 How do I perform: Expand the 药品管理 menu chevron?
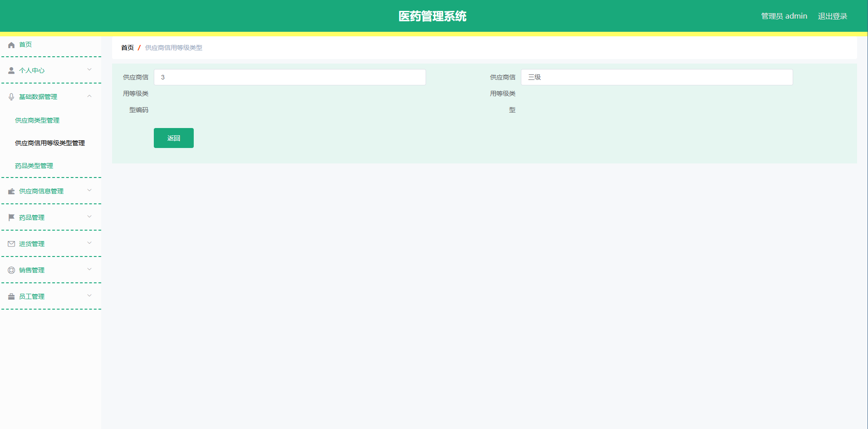(89, 217)
